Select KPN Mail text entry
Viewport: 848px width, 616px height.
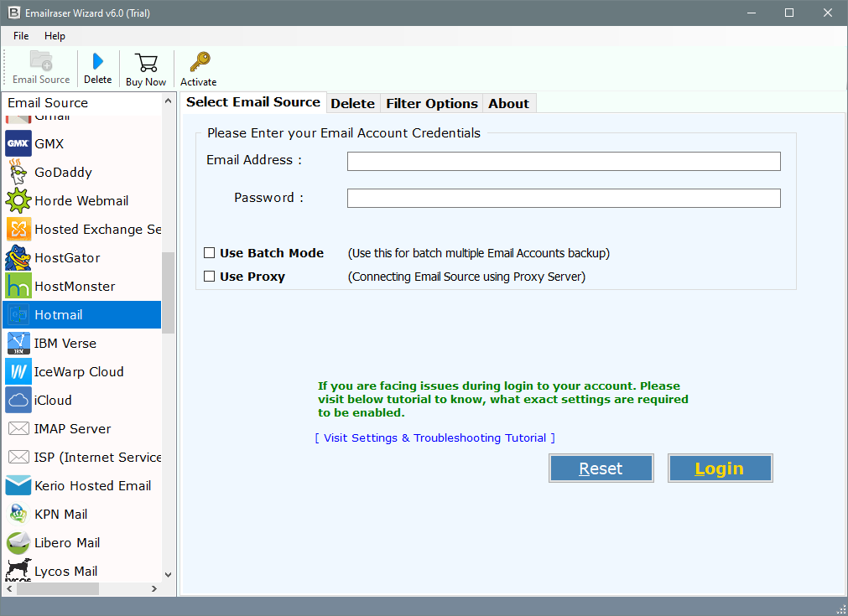(x=61, y=515)
